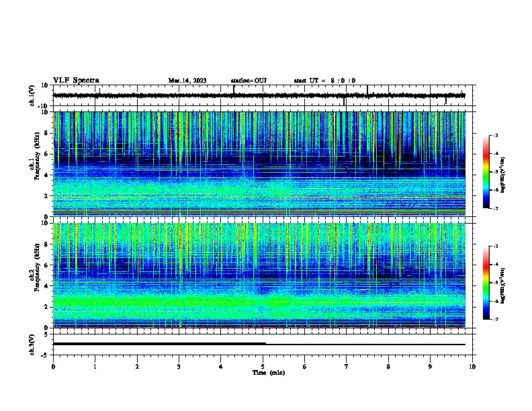Pick the ch.1 spectrogram color scale bar
This screenshot has height=411, width=532.
click(x=486, y=172)
